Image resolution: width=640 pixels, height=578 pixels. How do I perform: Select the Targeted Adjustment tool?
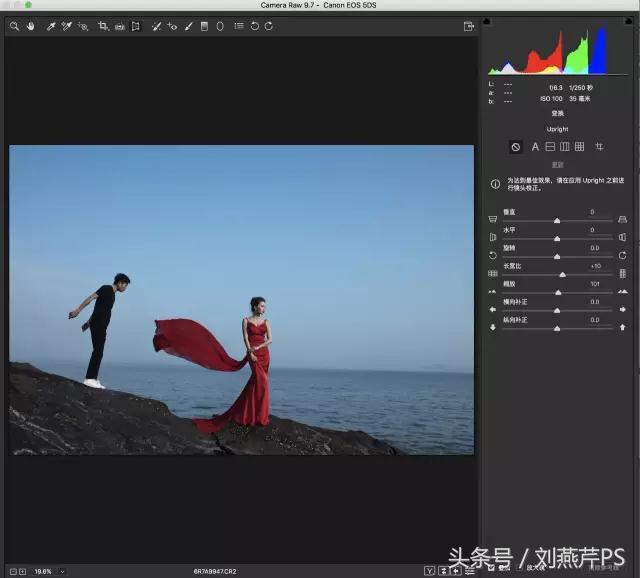pos(83,27)
